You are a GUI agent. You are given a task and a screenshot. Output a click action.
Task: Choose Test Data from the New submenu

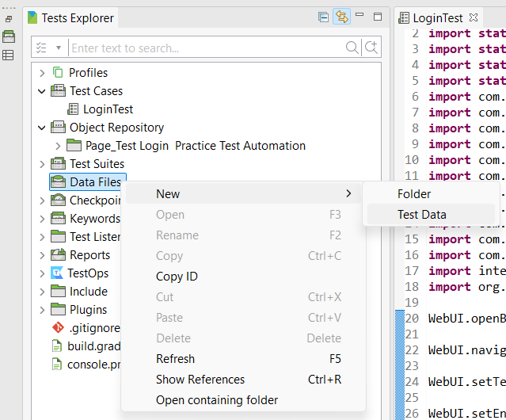point(431,214)
